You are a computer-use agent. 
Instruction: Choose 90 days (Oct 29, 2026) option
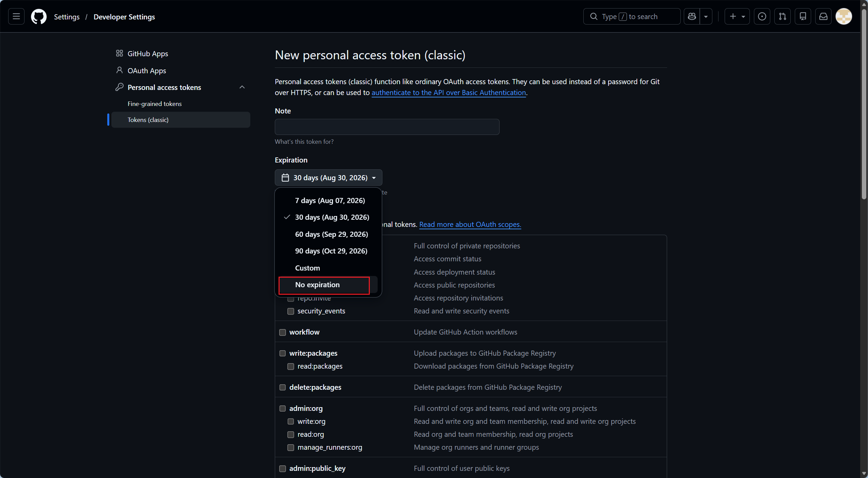328,251
